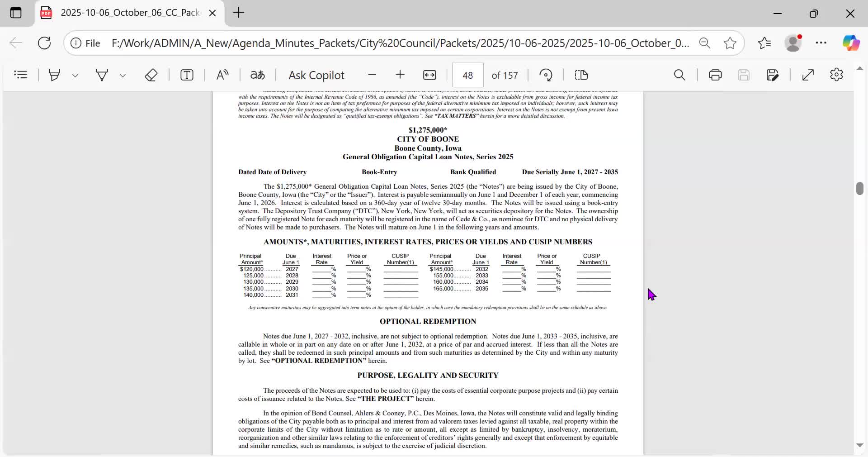Click the 2029 due year
The height and width of the screenshot is (457, 868).
(292, 282)
